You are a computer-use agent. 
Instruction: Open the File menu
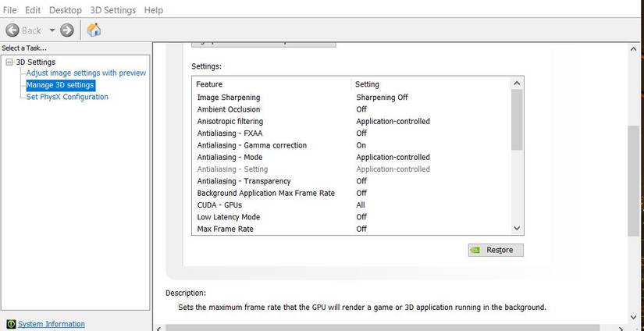pos(10,10)
